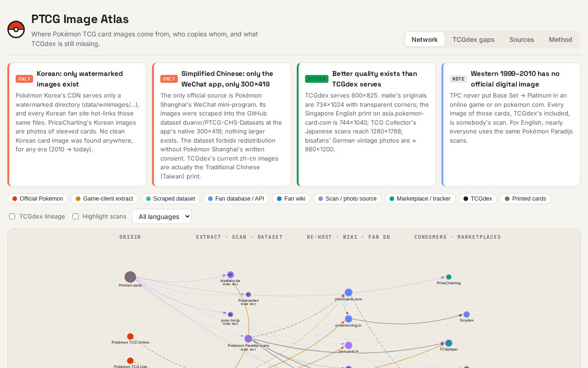The image size is (588, 368).
Task: Select the pokemontcg.io node
Action: [349, 319]
